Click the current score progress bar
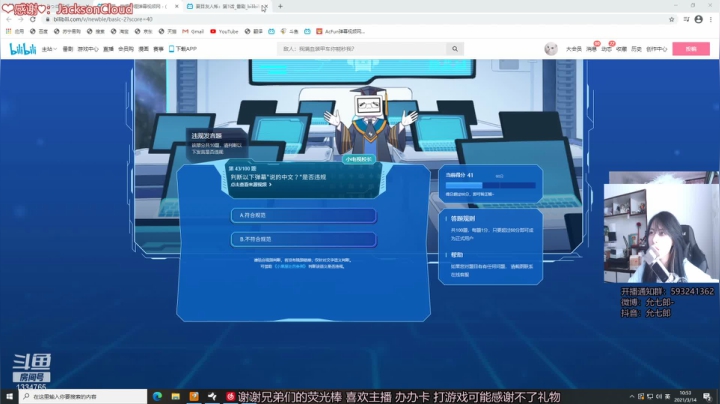720x404 pixels. tap(490, 185)
